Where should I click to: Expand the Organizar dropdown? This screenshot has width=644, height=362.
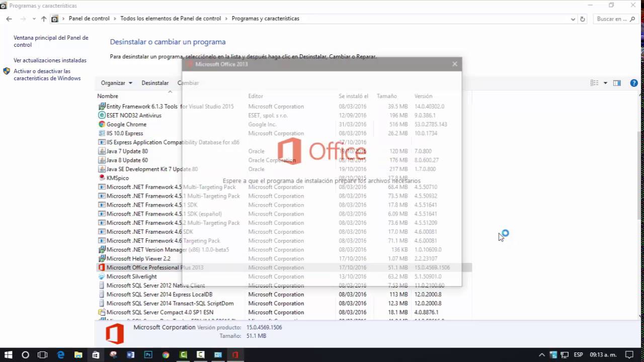[x=116, y=83]
